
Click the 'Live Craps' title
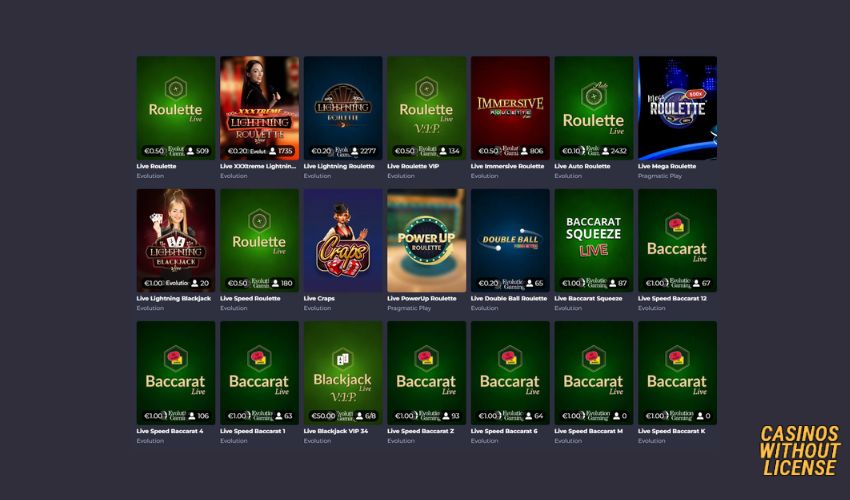click(x=319, y=298)
